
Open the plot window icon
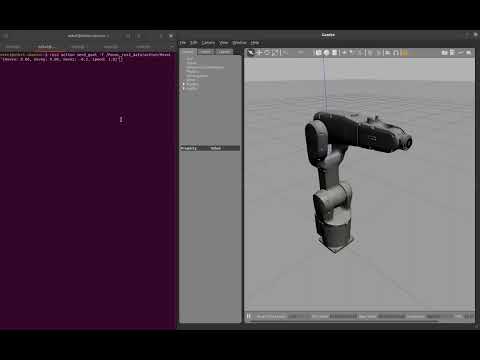pyautogui.click(x=460, y=53)
